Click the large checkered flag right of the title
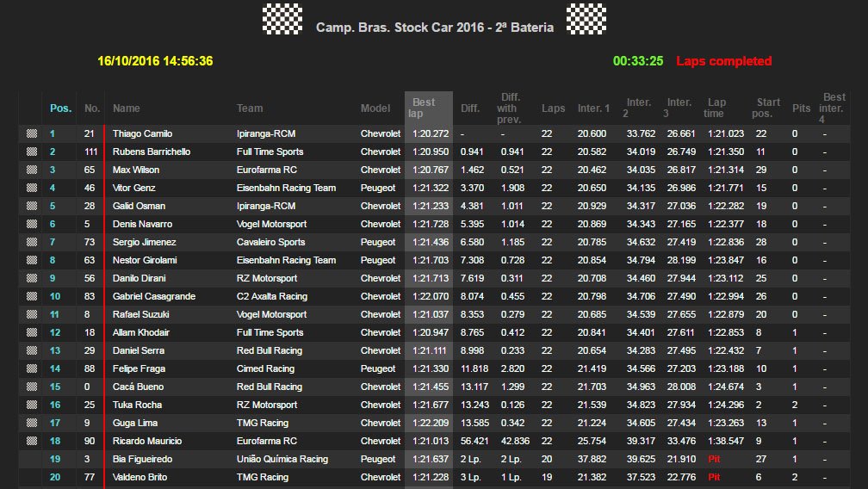The height and width of the screenshot is (489, 868). coord(586,19)
